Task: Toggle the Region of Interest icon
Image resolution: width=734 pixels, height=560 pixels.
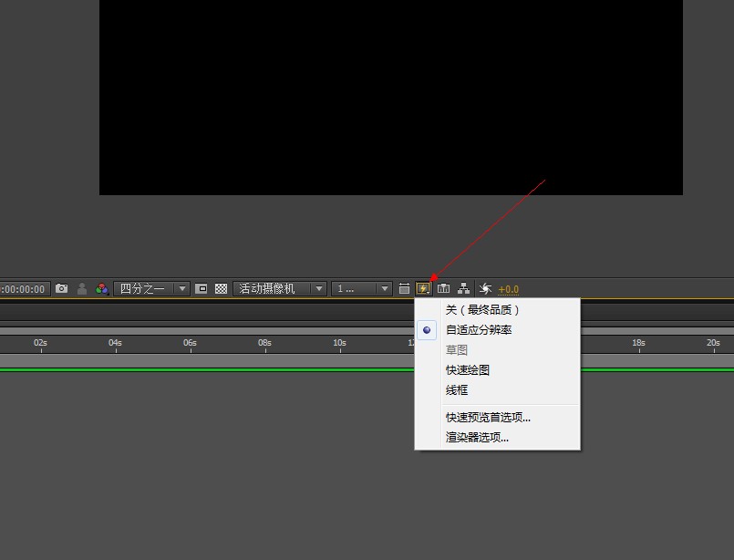Action: pos(202,288)
